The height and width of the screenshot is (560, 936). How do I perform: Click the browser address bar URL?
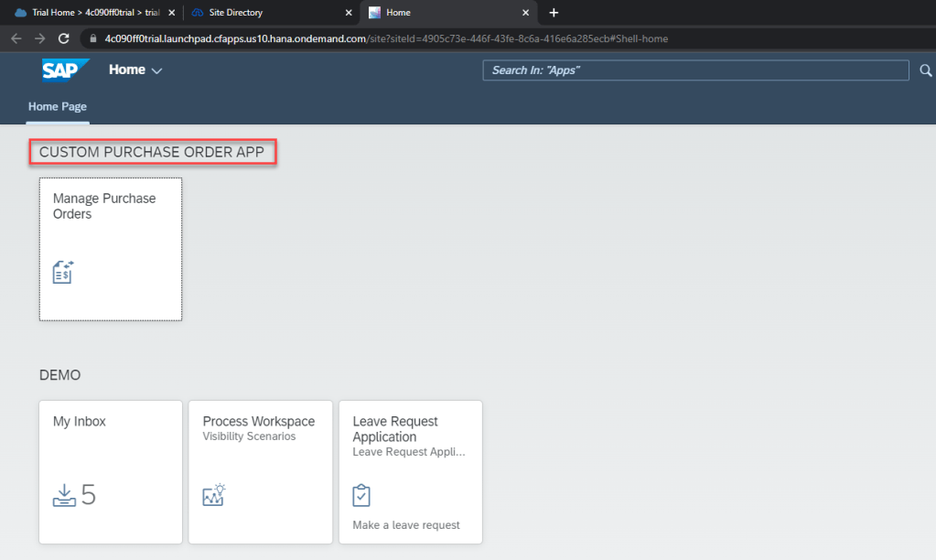click(x=384, y=38)
